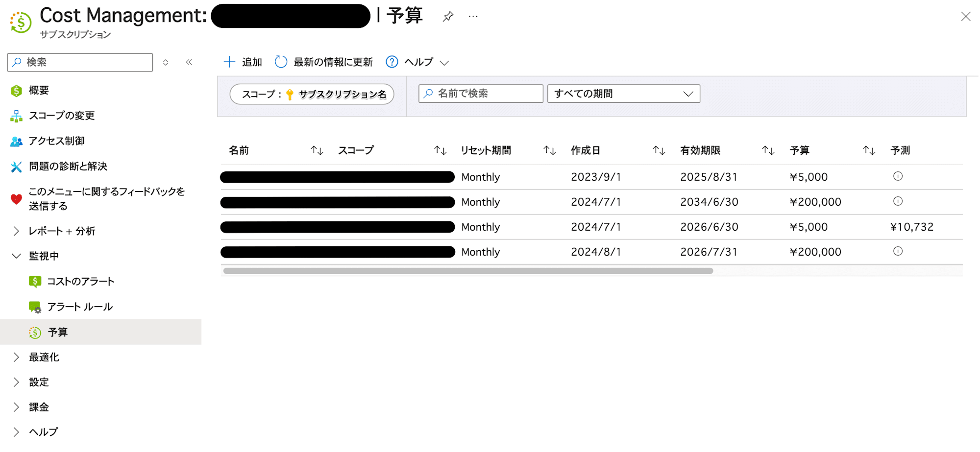The height and width of the screenshot is (452, 980).
Task: Sort by 予算 column arrows
Action: pyautogui.click(x=869, y=151)
